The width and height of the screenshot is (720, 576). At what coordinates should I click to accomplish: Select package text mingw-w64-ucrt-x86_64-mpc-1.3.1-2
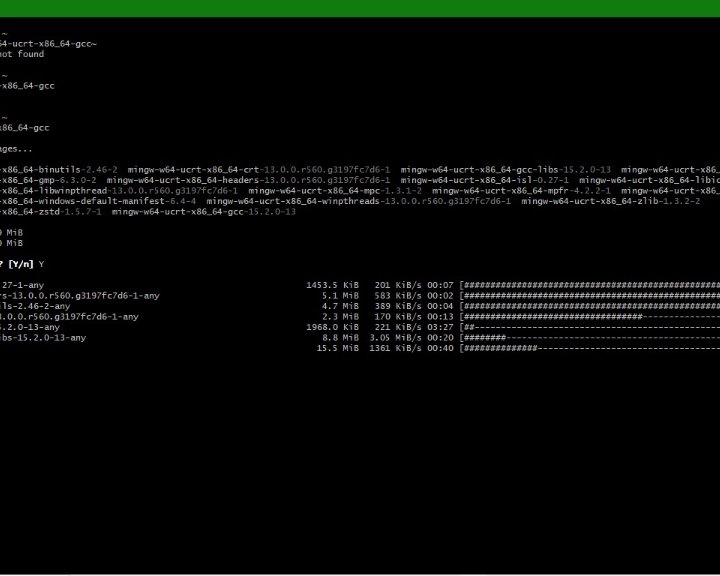click(x=335, y=191)
